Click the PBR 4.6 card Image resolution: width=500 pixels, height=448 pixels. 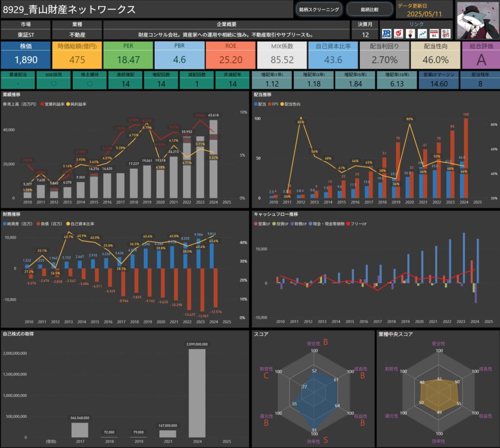pyautogui.click(x=180, y=55)
